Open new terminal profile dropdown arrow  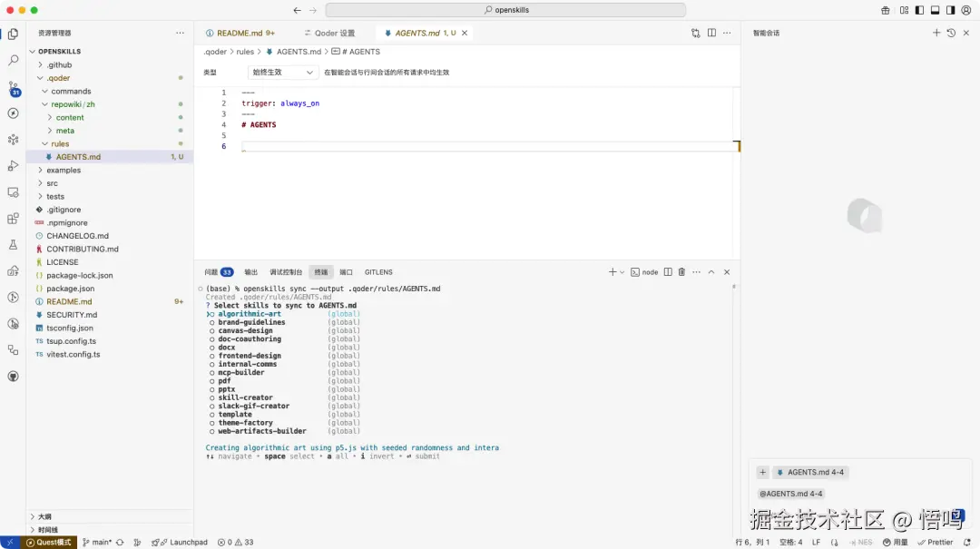point(622,272)
